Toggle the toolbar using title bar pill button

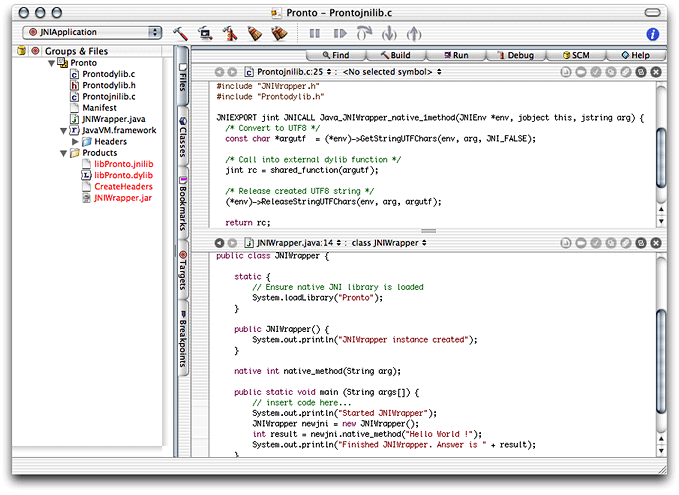tap(652, 13)
